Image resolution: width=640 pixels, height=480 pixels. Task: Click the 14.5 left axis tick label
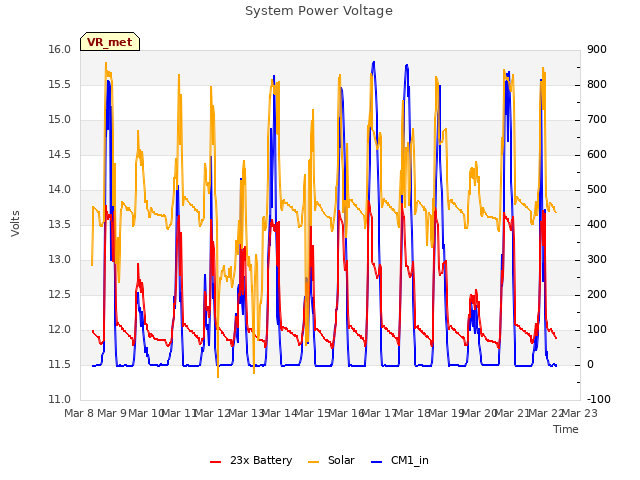click(60, 155)
